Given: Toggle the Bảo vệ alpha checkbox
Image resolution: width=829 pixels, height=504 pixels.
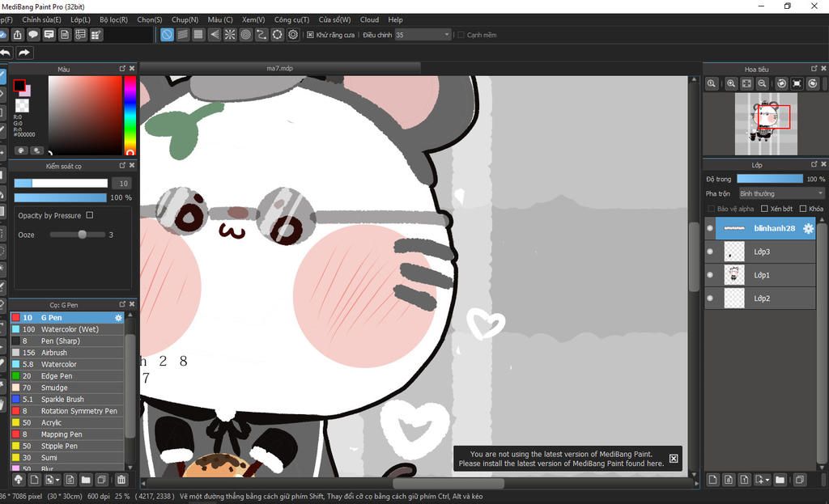Looking at the screenshot, I should tap(711, 209).
